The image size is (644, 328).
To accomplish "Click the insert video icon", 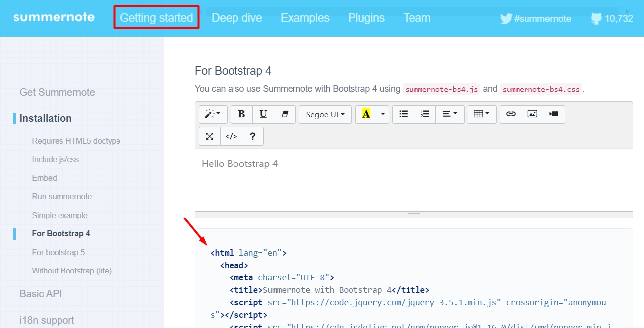I will point(554,114).
